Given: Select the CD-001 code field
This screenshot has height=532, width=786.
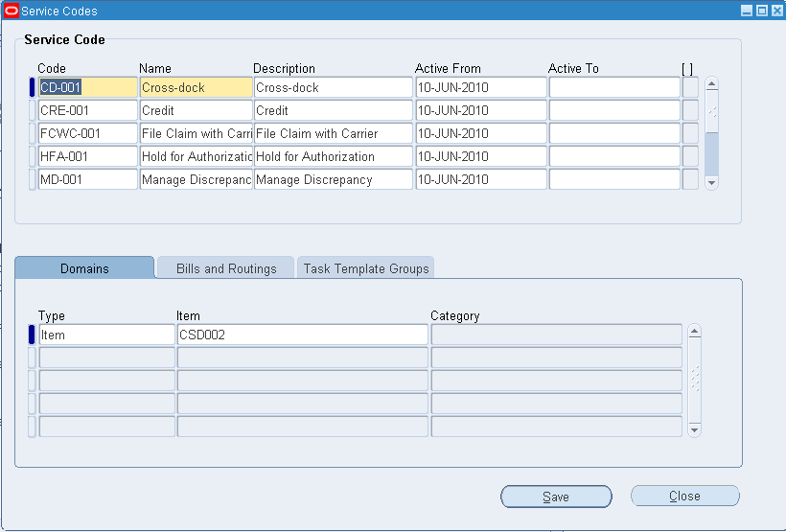Looking at the screenshot, I should click(x=88, y=87).
